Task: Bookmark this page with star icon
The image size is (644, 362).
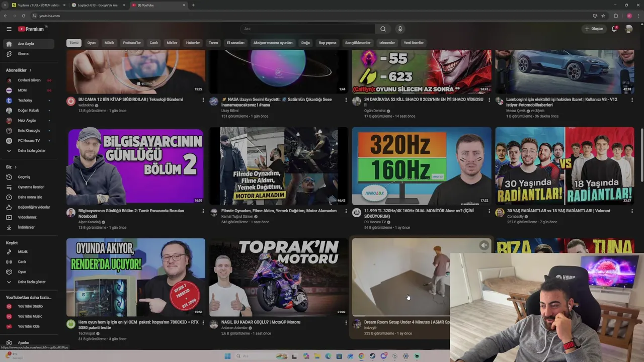Action: pyautogui.click(x=603, y=16)
